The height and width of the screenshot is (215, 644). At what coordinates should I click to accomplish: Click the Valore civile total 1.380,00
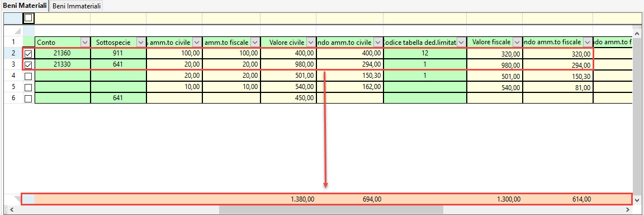tap(302, 199)
